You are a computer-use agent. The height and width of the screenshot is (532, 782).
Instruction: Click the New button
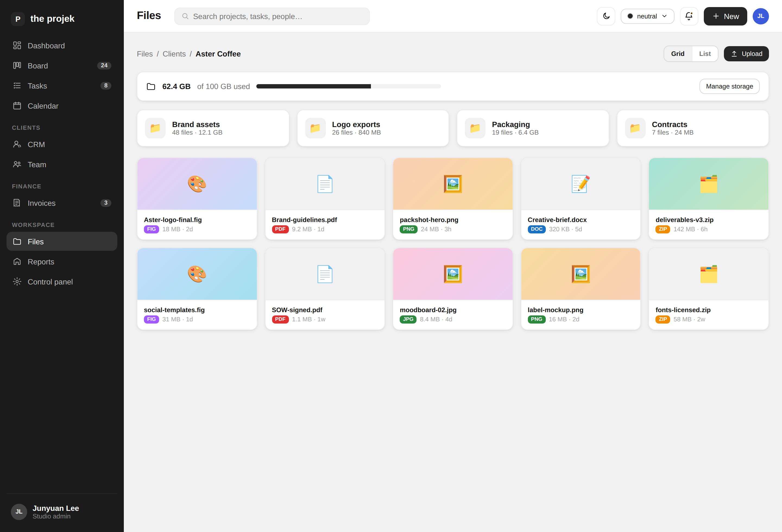pyautogui.click(x=725, y=16)
